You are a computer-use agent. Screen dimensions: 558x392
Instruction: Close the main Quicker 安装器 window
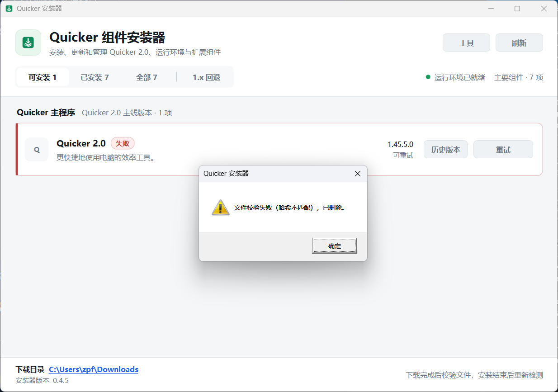coord(544,9)
